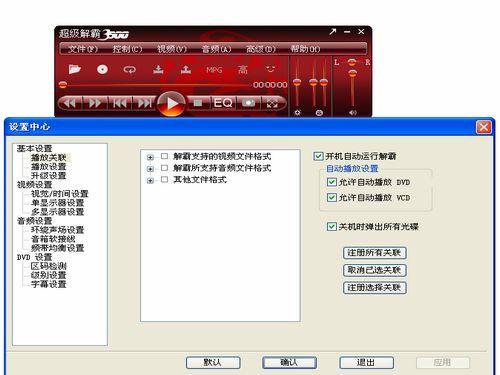Select 升级设置 in settings tree

tap(49, 175)
